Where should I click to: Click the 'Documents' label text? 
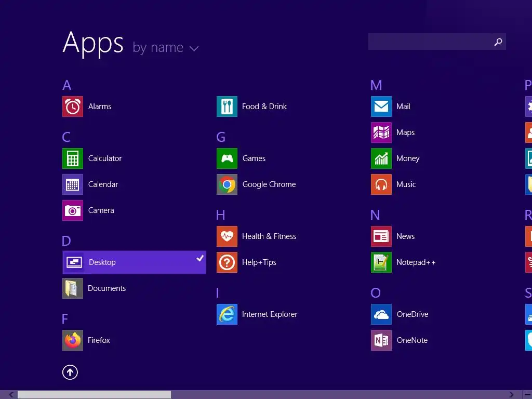[107, 288]
